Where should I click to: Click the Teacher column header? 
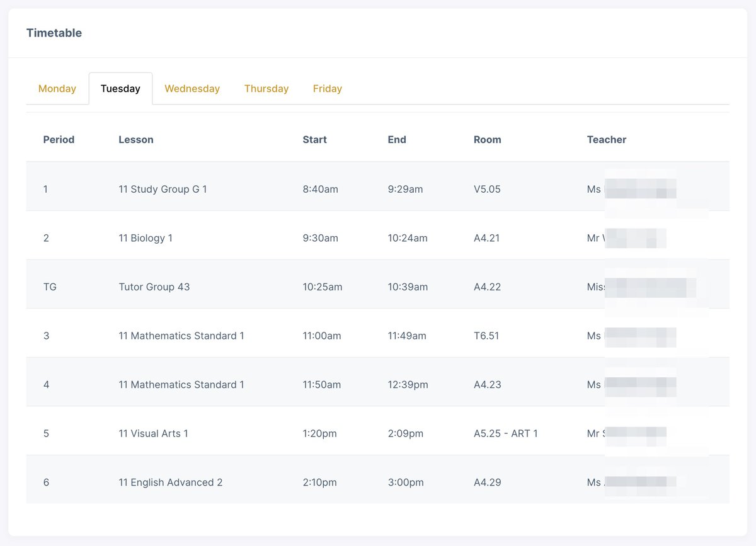[606, 139]
